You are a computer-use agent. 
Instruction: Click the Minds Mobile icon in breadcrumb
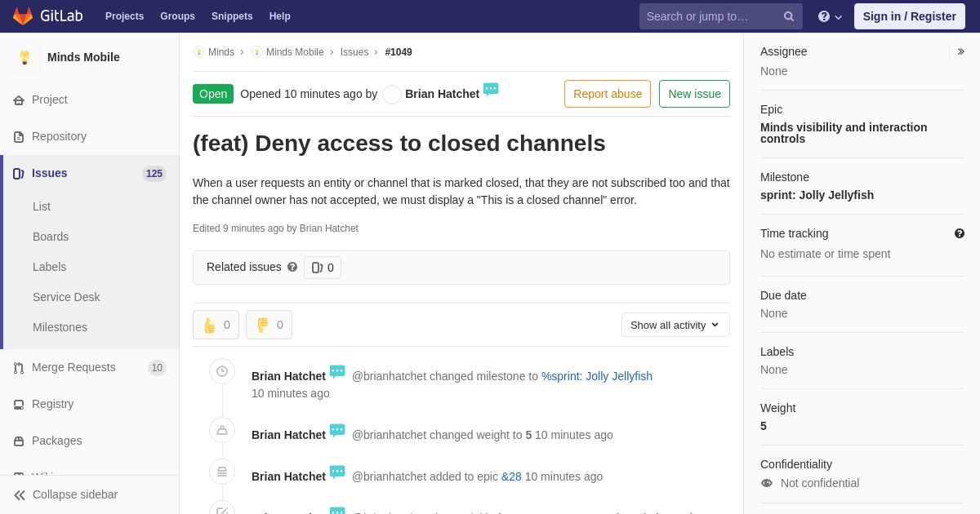[x=256, y=52]
